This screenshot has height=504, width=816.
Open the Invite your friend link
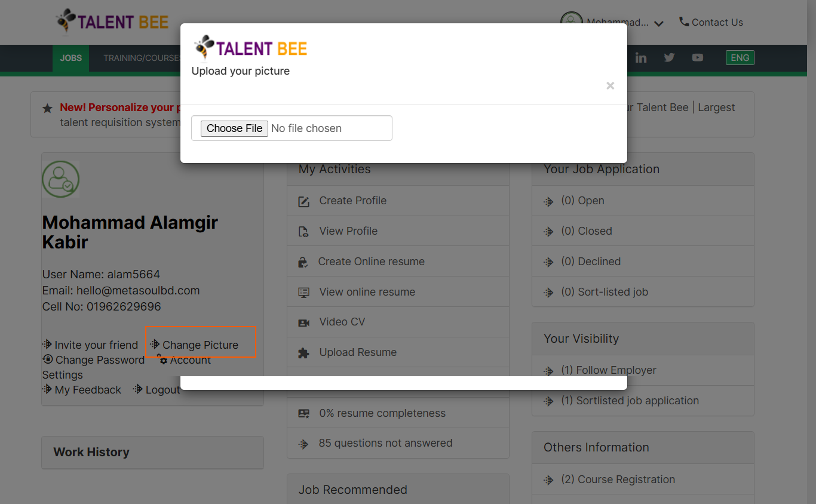[96, 345]
